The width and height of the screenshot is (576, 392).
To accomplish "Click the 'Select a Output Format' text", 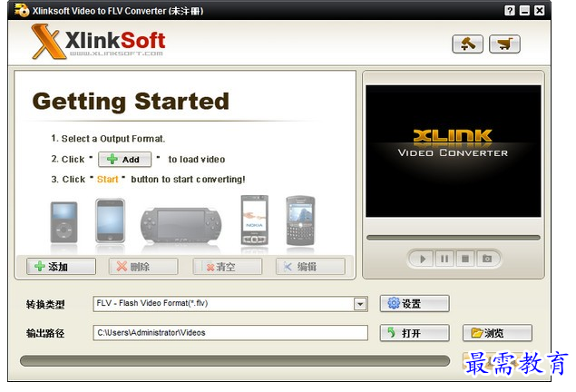I will coord(113,139).
